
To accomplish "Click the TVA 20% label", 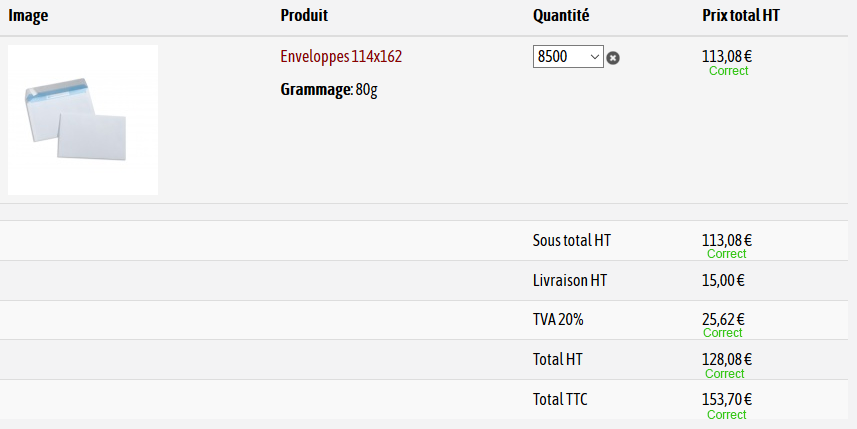I will point(558,320).
